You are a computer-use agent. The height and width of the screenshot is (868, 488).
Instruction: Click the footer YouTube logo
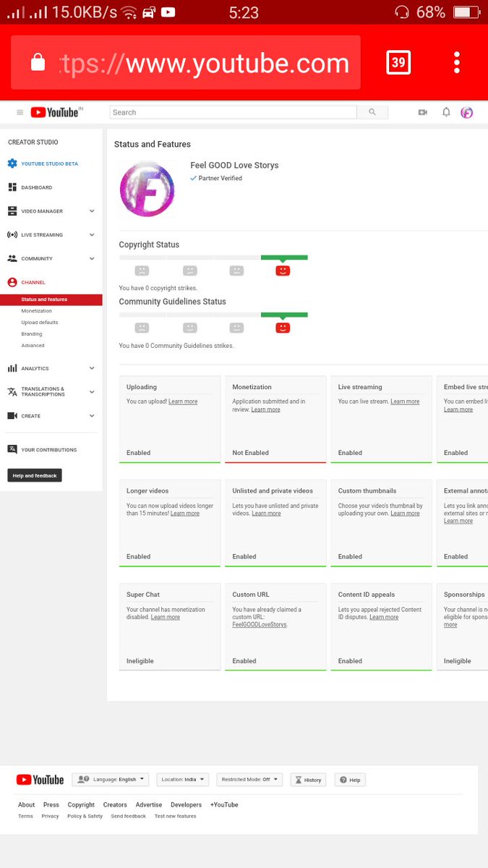coord(40,780)
